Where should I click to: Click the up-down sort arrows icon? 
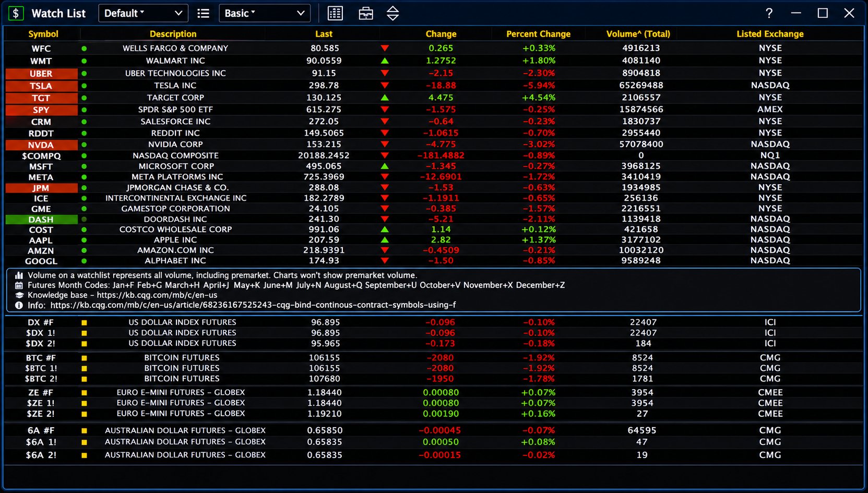pyautogui.click(x=393, y=14)
